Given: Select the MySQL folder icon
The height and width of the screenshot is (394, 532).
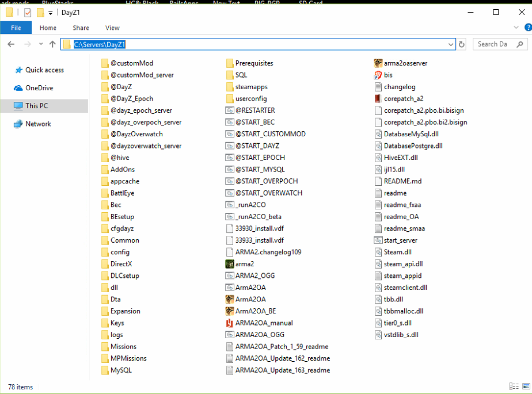Looking at the screenshot, I should (x=105, y=370).
